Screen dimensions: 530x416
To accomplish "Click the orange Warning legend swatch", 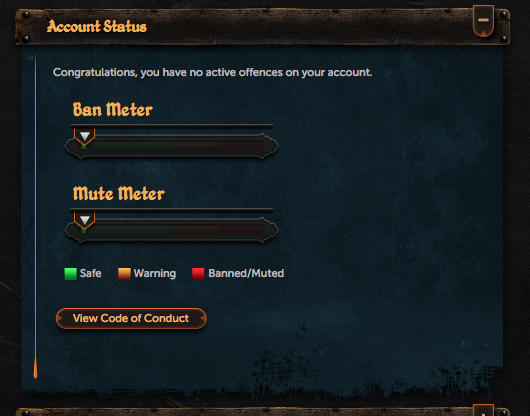I will point(124,273).
